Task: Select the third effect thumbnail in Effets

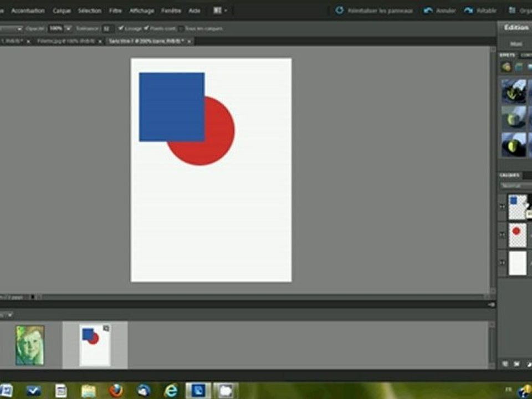Action: click(514, 145)
